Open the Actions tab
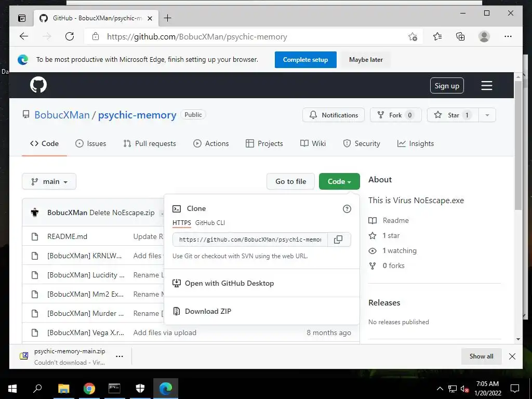 [211, 143]
